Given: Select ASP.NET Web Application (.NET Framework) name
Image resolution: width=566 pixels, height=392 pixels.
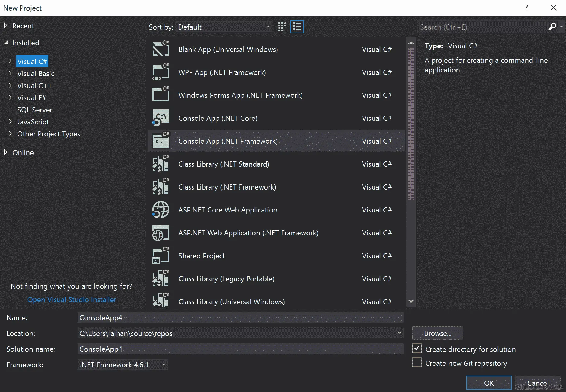Looking at the screenshot, I should click(x=248, y=233).
